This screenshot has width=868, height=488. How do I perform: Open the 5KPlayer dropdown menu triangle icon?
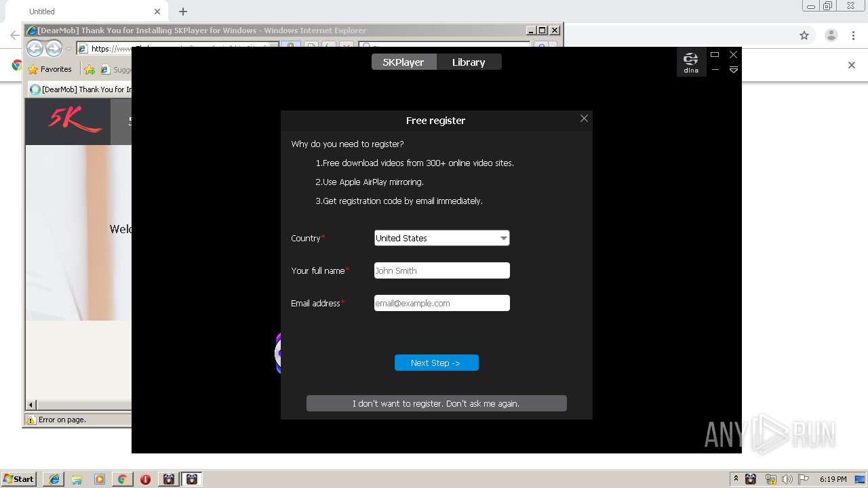click(x=733, y=70)
